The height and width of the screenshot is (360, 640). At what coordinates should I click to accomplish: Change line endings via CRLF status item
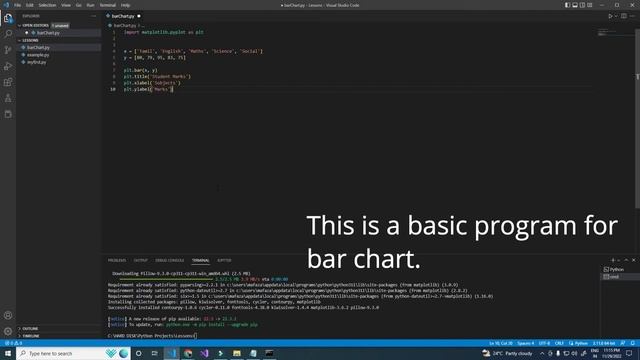(559, 343)
